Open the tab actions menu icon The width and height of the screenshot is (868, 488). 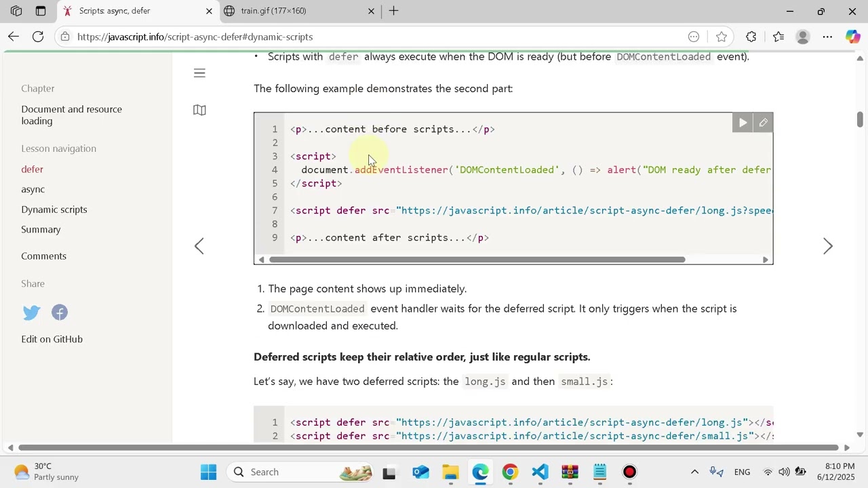point(41,11)
